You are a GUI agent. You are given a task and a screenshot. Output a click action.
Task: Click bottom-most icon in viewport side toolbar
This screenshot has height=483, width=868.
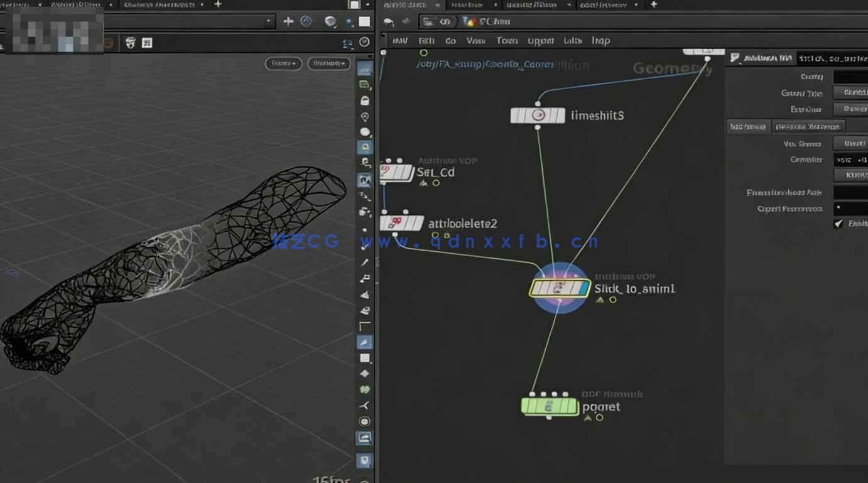[x=364, y=461]
